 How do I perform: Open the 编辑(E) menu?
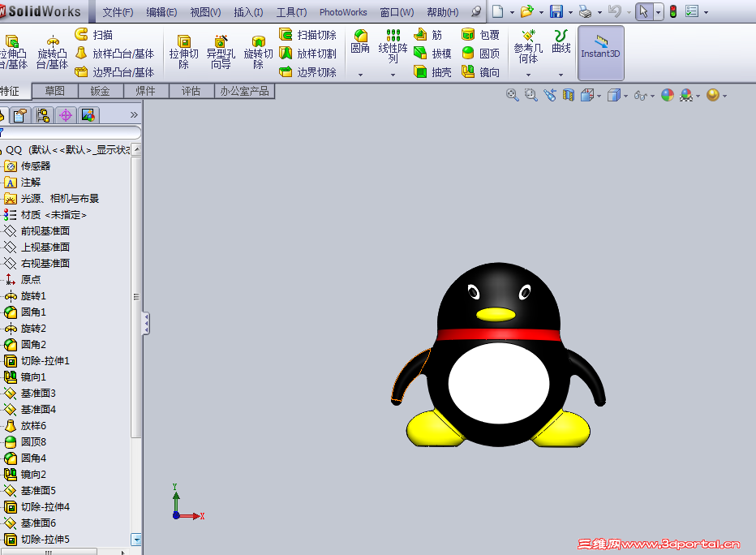pyautogui.click(x=161, y=12)
